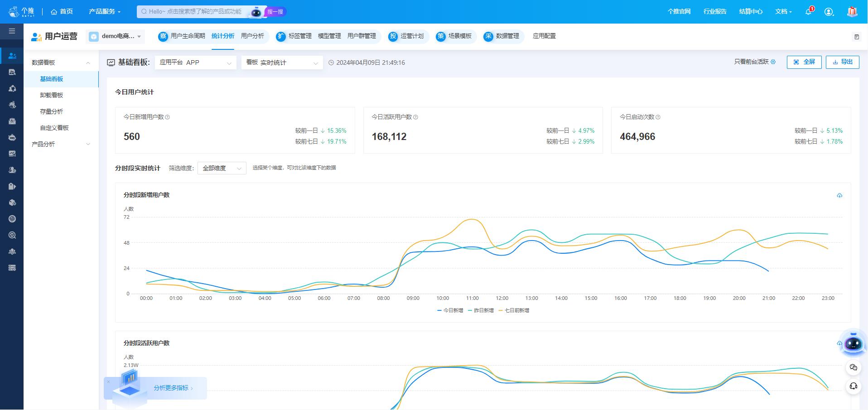Viewport: 868px width, 410px height.
Task: Click the 导出 export button
Action: (843, 62)
